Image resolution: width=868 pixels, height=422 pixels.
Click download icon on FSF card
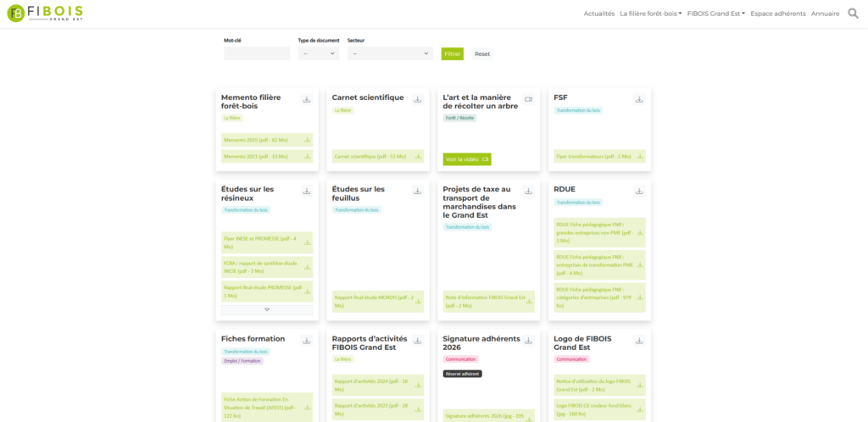[639, 99]
